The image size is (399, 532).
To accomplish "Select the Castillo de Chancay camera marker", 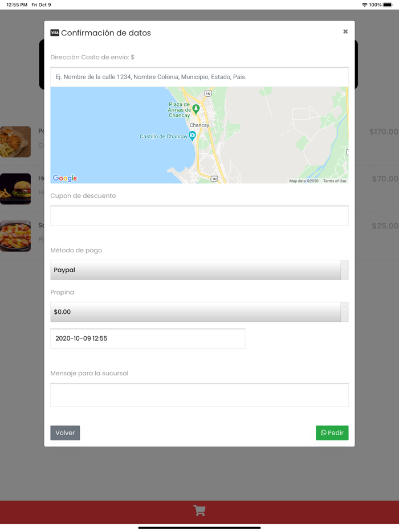I will coord(192,136).
